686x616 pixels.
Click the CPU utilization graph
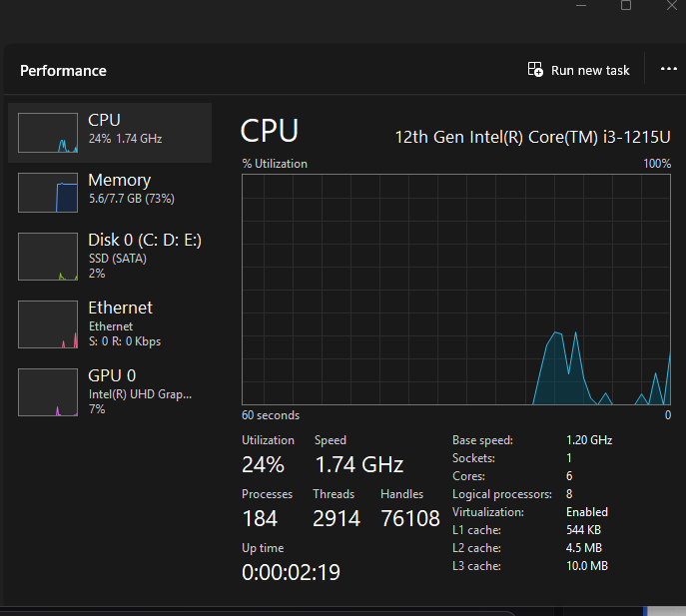click(x=456, y=290)
